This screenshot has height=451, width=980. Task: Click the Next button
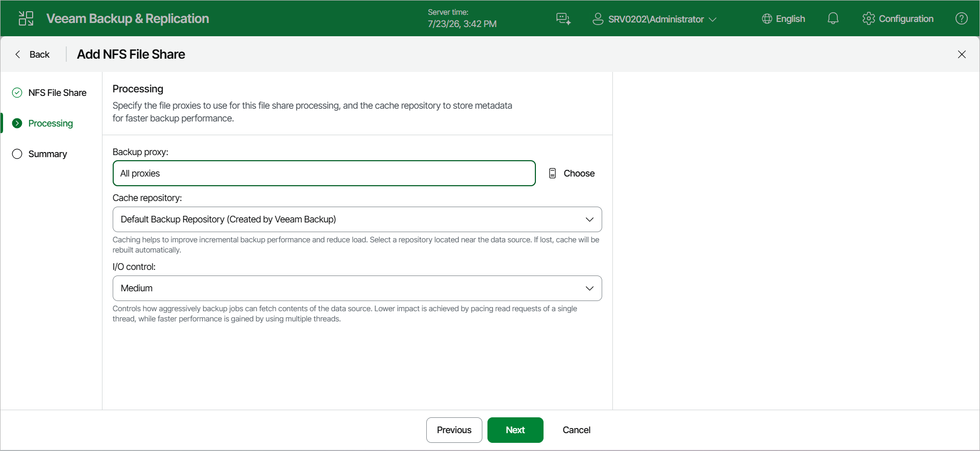515,430
